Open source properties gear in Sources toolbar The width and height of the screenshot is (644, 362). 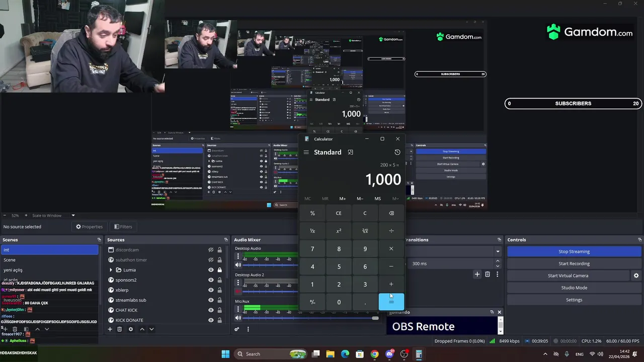click(130, 329)
